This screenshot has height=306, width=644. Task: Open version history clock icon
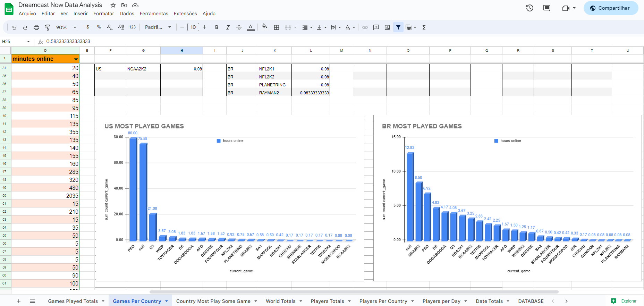(x=530, y=8)
